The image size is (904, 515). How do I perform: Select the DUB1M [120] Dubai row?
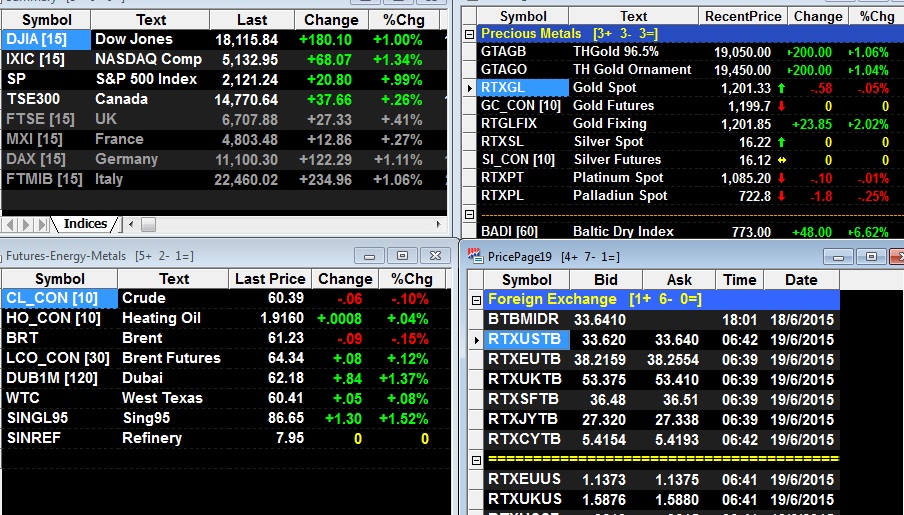226,378
